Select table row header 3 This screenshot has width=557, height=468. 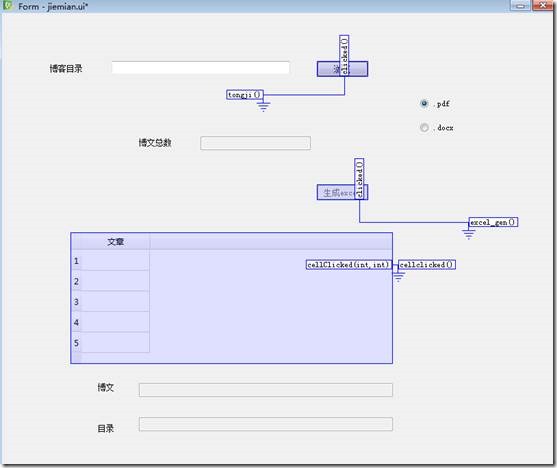tap(76, 302)
